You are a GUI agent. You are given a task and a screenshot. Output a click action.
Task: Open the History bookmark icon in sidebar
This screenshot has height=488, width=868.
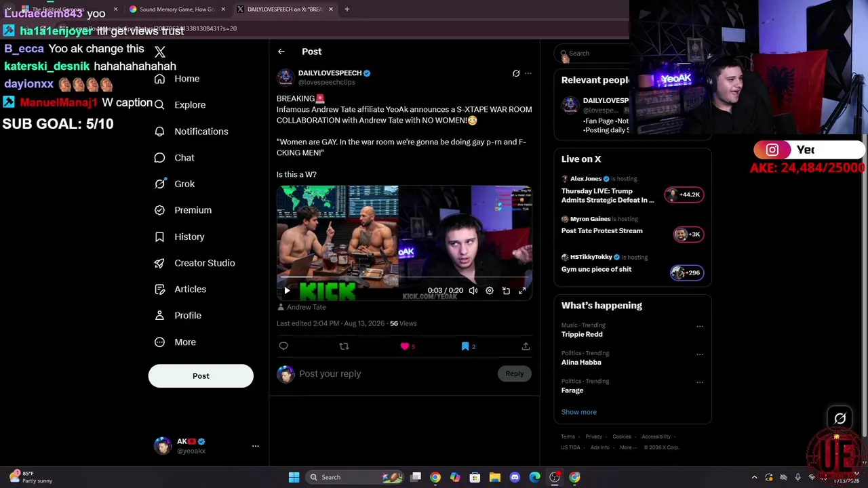coord(159,237)
